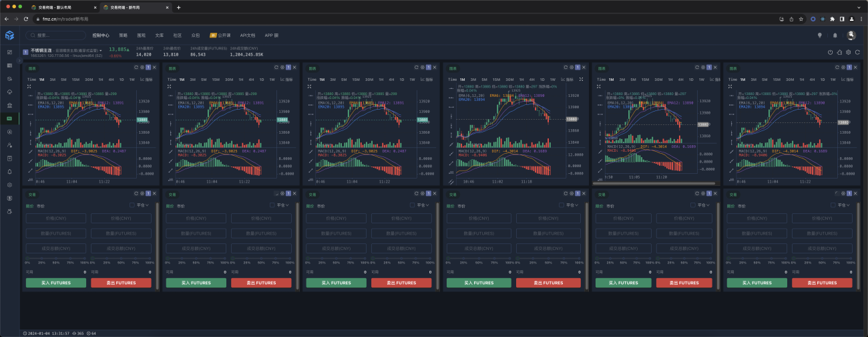The image size is (868, 337).
Task: Check 平仓 box in third trade panel
Action: 413,205
